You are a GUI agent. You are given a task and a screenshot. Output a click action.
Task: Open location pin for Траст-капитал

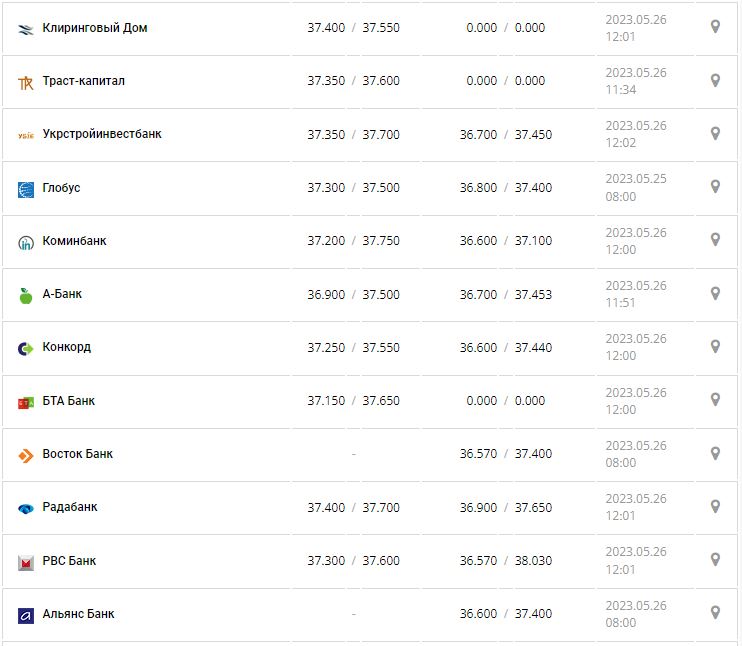pyautogui.click(x=715, y=80)
